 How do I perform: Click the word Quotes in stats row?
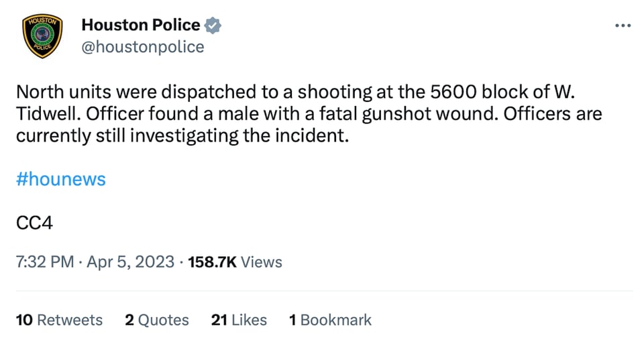pos(164,320)
